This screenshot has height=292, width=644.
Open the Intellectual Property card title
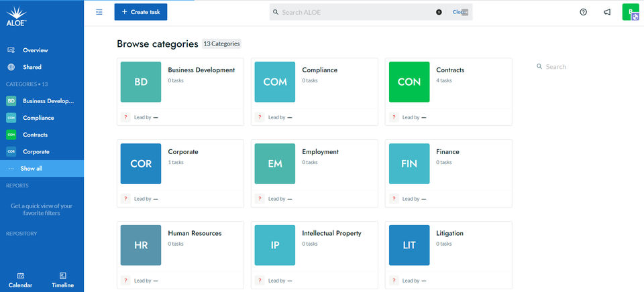pos(332,233)
